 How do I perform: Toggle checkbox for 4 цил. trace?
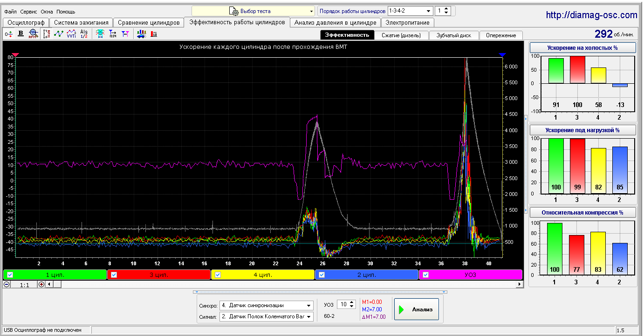(218, 275)
